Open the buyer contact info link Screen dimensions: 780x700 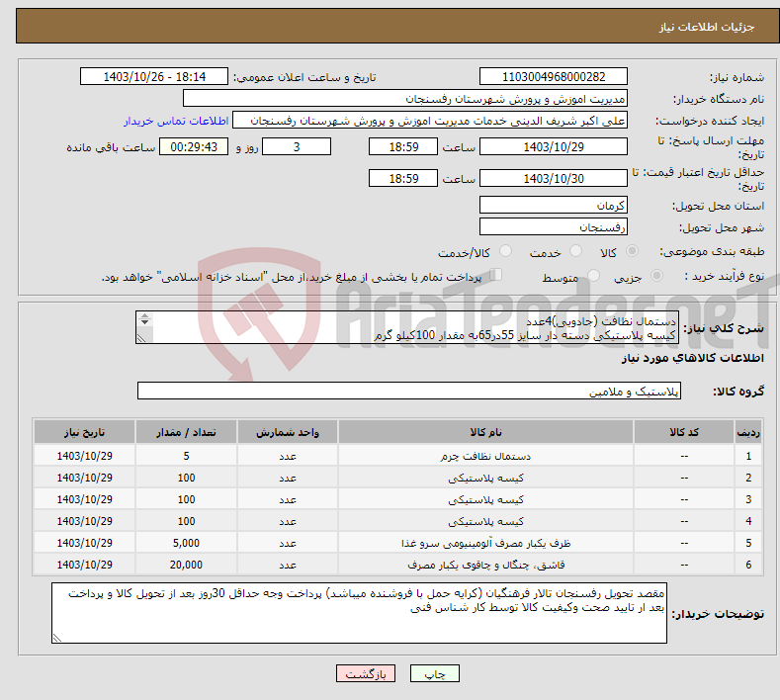click(176, 121)
